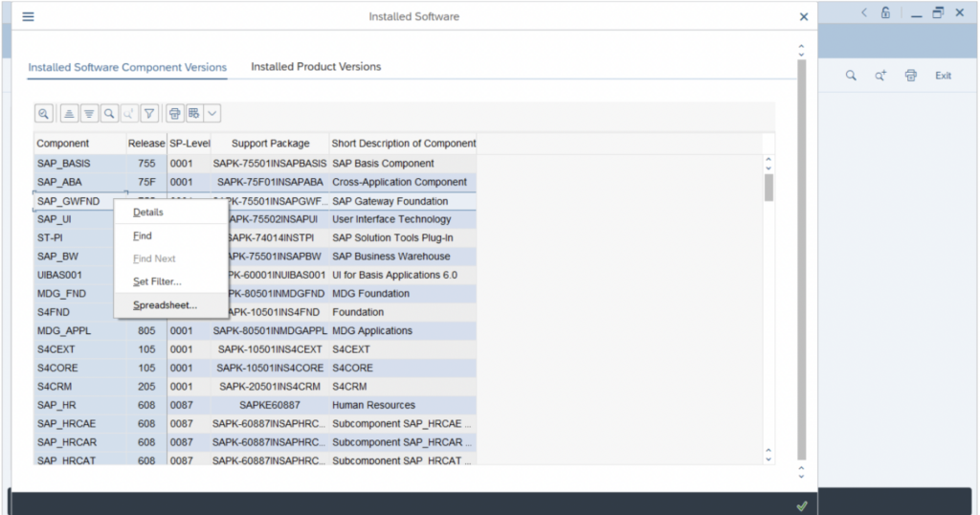Click the Details magnifier icon in table toolbar

click(44, 113)
